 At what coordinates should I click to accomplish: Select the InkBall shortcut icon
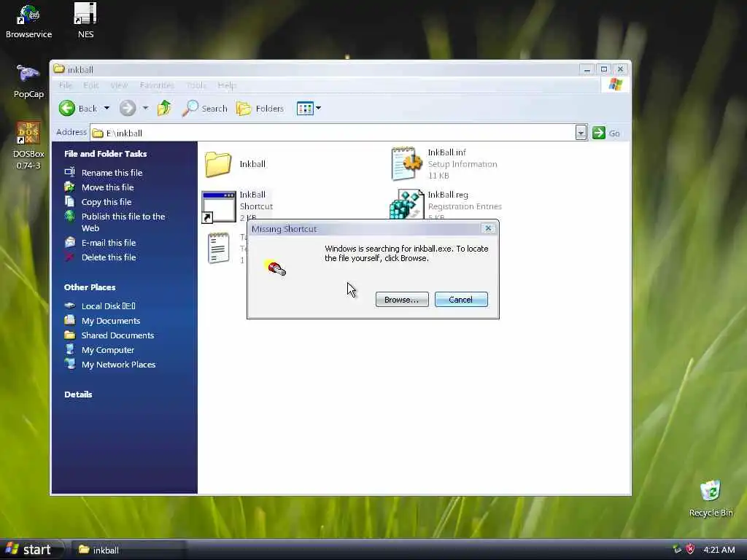click(219, 206)
